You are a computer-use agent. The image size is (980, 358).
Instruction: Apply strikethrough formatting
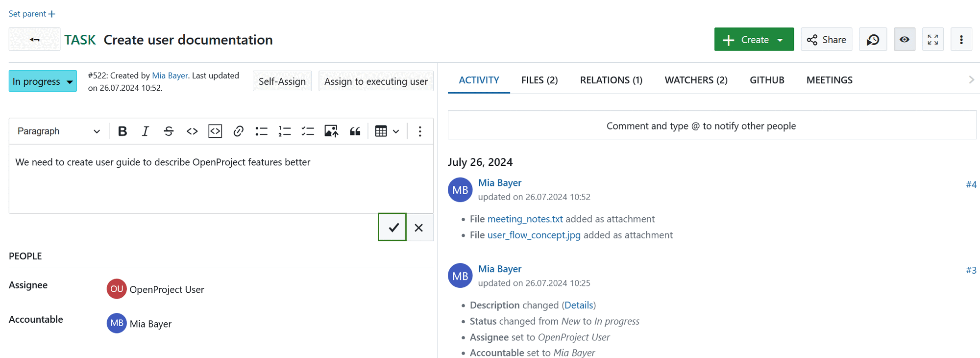click(169, 131)
